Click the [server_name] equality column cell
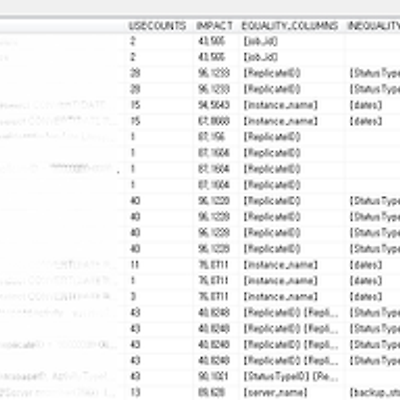 (275, 392)
